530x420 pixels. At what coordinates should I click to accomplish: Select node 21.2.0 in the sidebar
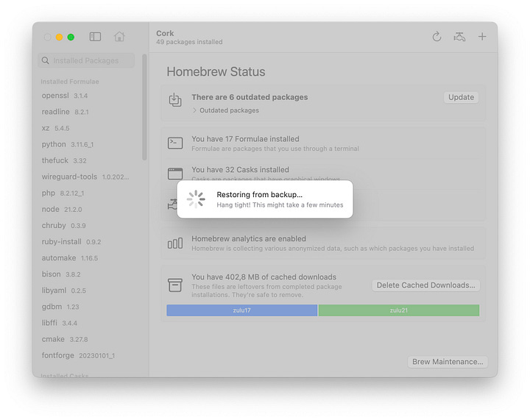pos(62,210)
